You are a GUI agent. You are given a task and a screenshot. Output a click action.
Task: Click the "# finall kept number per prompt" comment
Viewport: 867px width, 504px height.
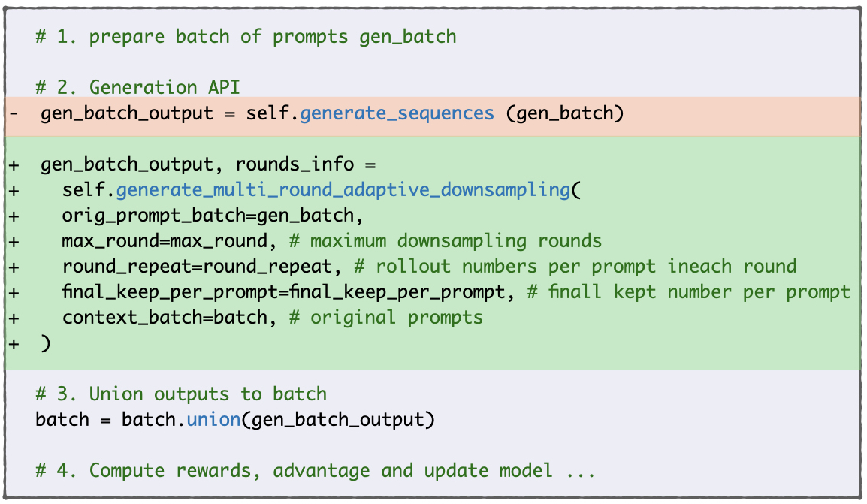coord(688,292)
